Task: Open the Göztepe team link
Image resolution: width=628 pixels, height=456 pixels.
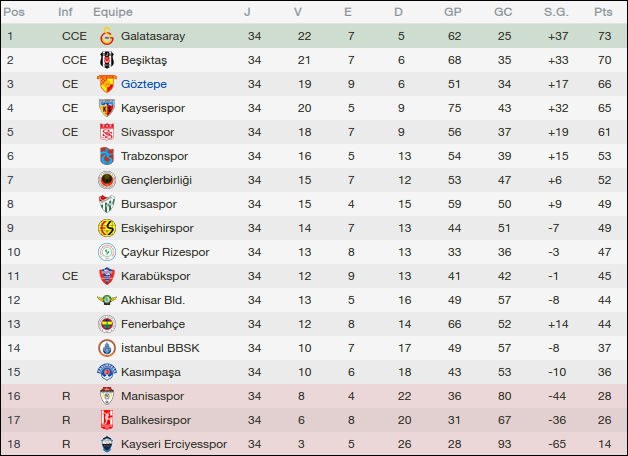Action: tap(144, 84)
